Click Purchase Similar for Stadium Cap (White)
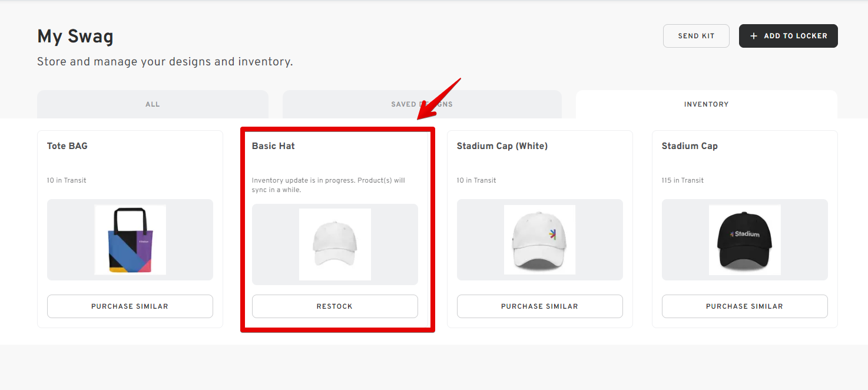The height and width of the screenshot is (390, 868). click(539, 306)
